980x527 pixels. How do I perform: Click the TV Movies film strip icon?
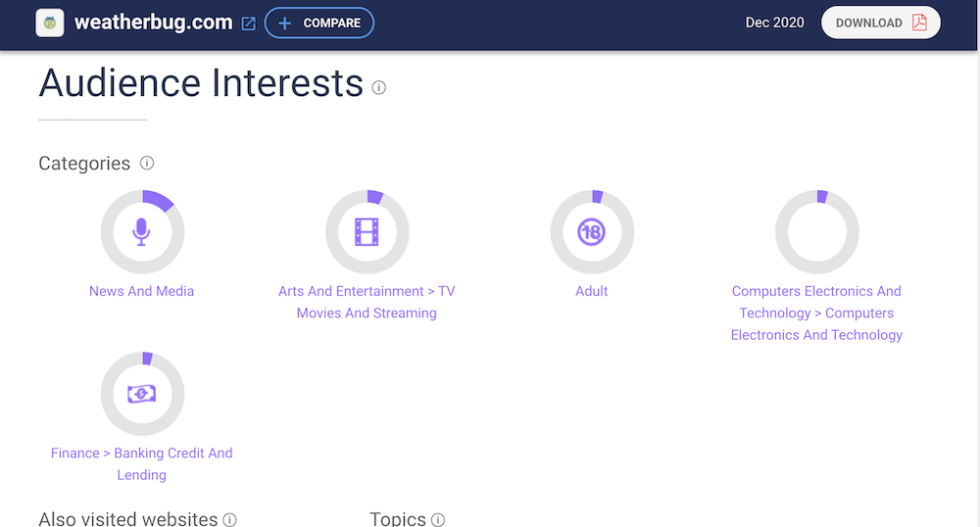click(367, 232)
